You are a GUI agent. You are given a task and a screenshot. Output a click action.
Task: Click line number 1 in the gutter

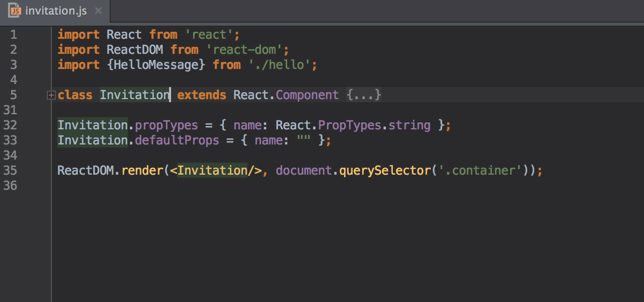click(13, 35)
